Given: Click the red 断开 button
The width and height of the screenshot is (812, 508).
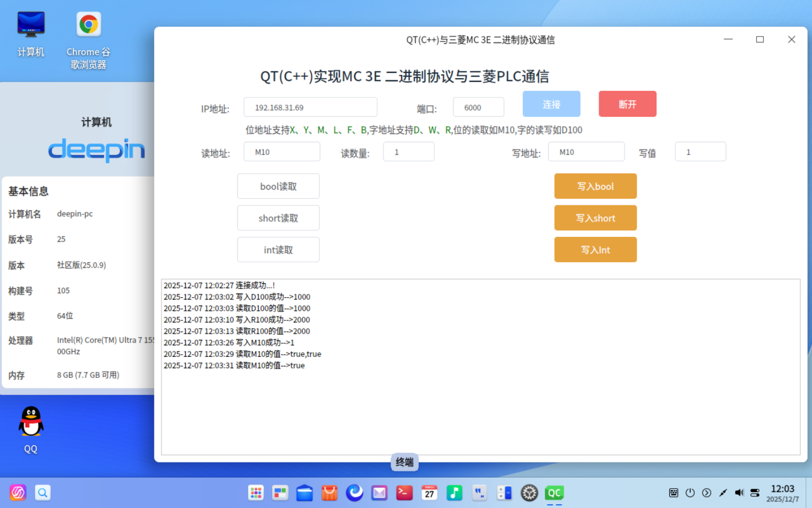Looking at the screenshot, I should 627,104.
